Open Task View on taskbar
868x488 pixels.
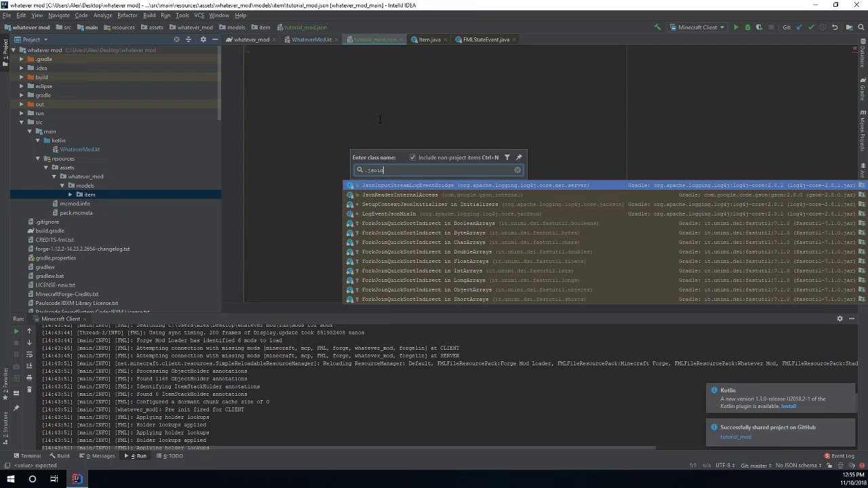[54, 479]
